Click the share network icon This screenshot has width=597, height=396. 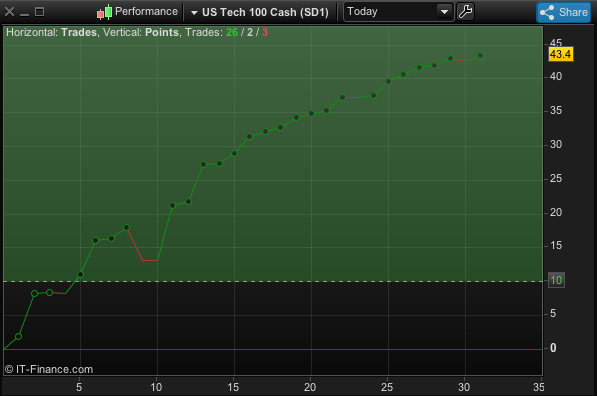(547, 13)
